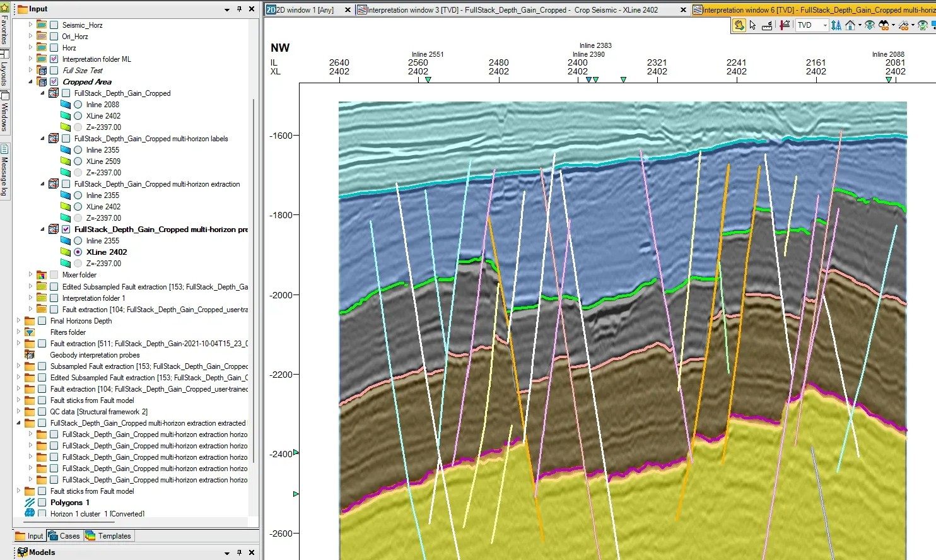Screen dimensions: 936x560
Task: Pin the Input panel
Action: pos(239,9)
